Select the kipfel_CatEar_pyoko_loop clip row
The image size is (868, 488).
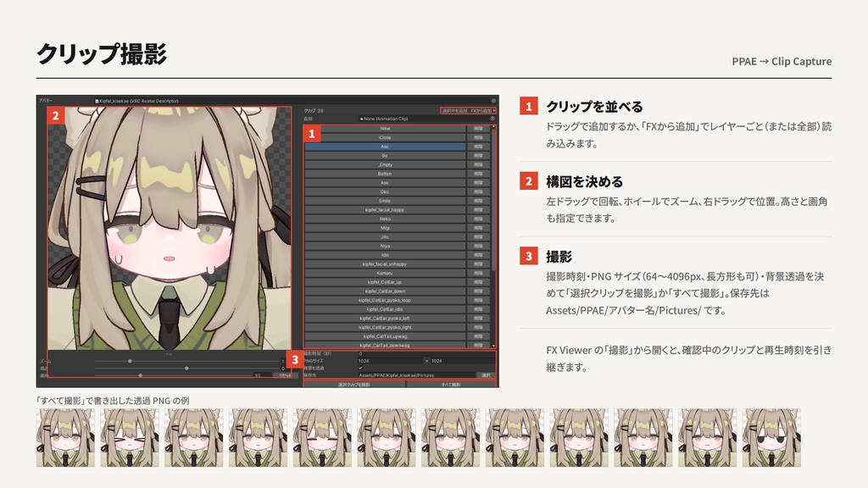tap(386, 300)
